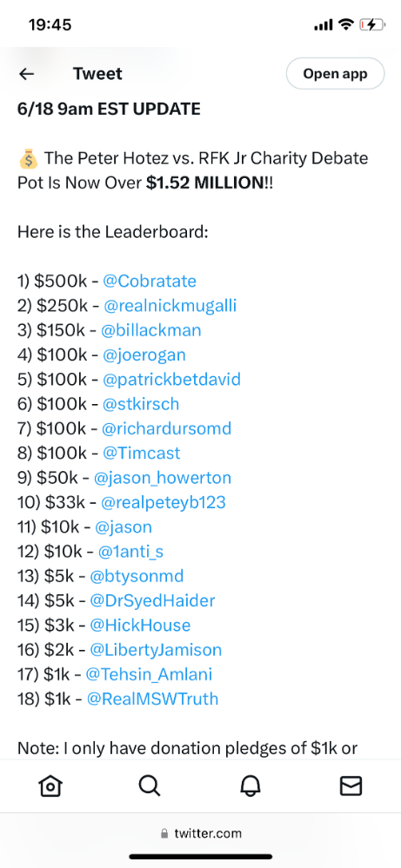Open the @realnickmugalli mention

170,306
